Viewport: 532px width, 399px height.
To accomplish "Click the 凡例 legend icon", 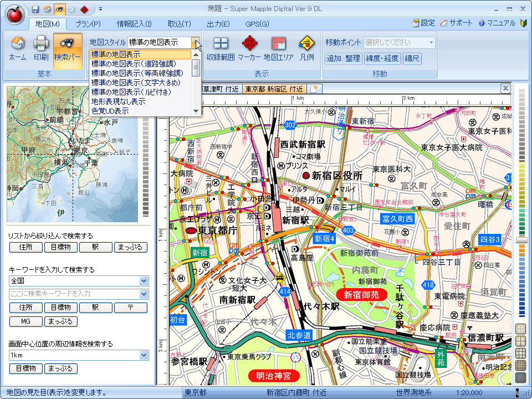I will pos(306,49).
